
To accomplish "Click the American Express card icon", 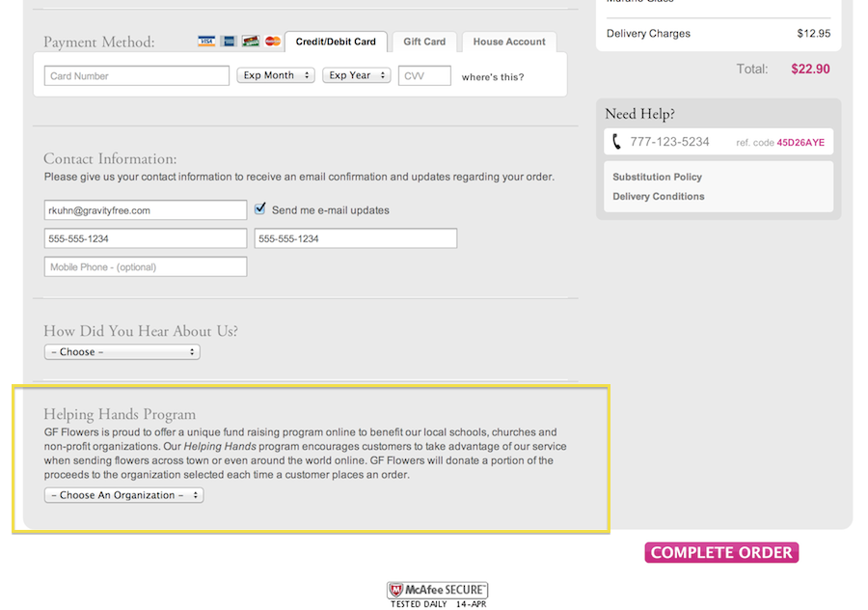I will pyautogui.click(x=229, y=42).
